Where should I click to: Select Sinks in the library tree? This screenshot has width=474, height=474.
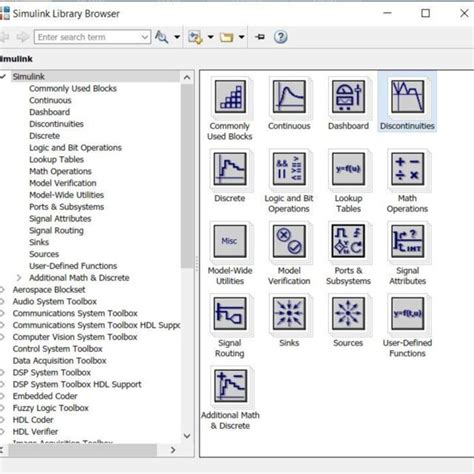click(39, 242)
